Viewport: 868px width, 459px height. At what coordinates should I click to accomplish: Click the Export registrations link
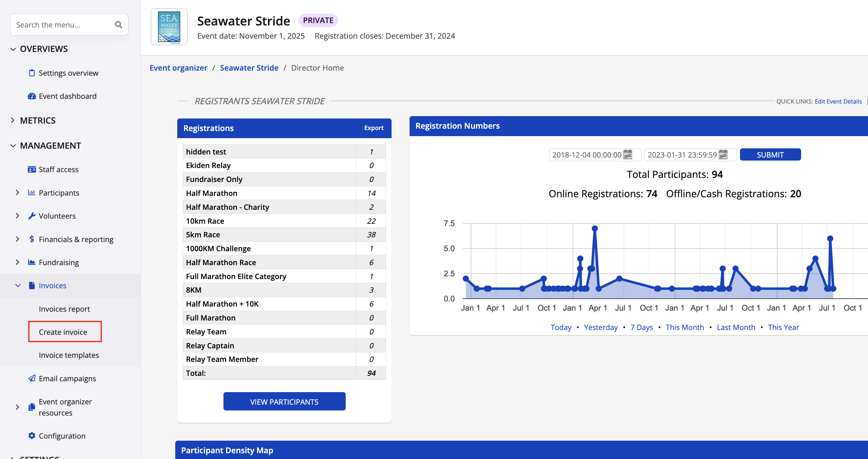tap(374, 128)
